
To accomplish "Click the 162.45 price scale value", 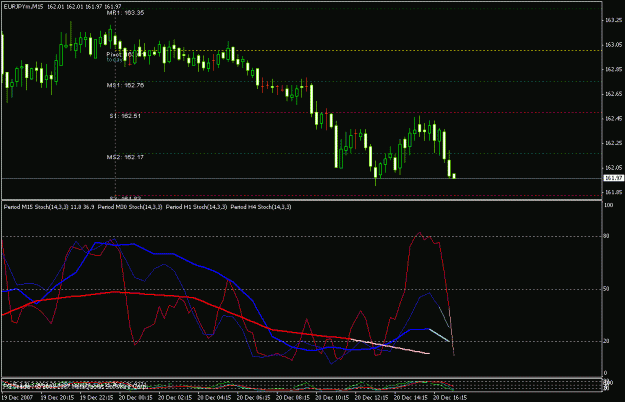I will pyautogui.click(x=614, y=119).
